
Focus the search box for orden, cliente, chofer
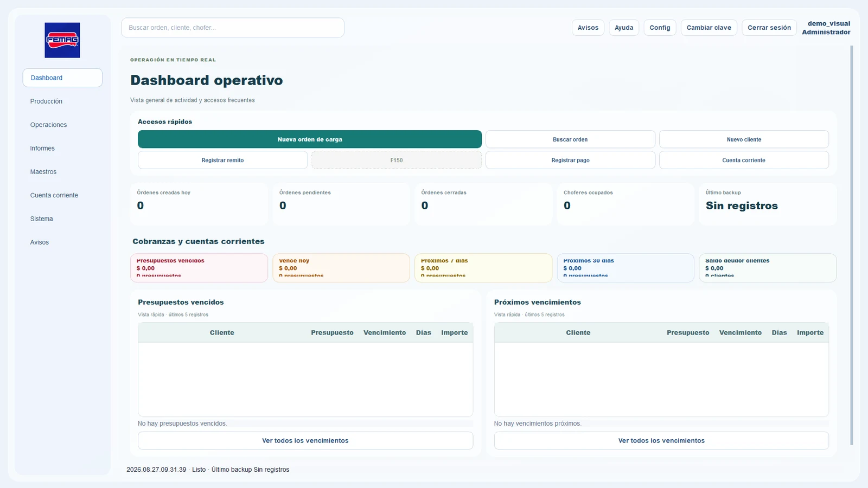pyautogui.click(x=233, y=28)
